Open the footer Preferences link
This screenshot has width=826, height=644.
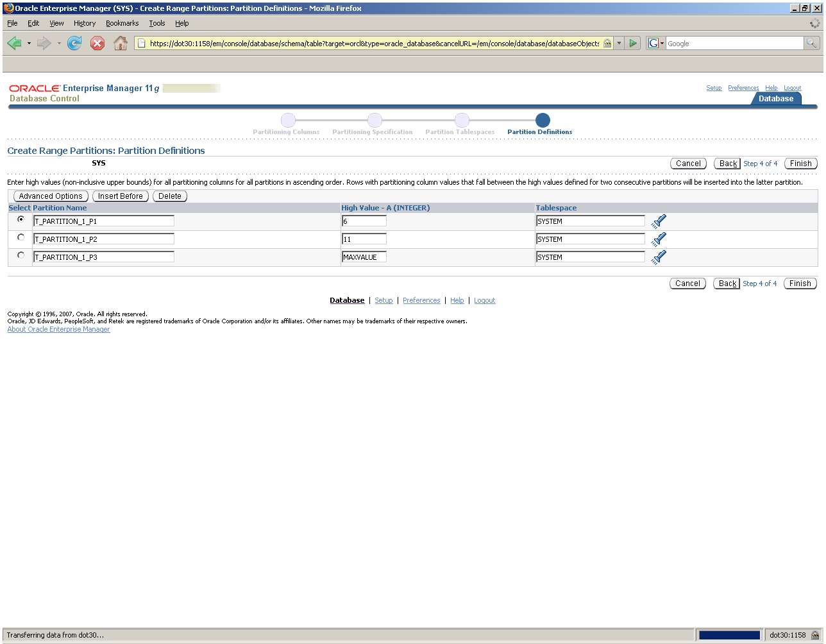[421, 300]
